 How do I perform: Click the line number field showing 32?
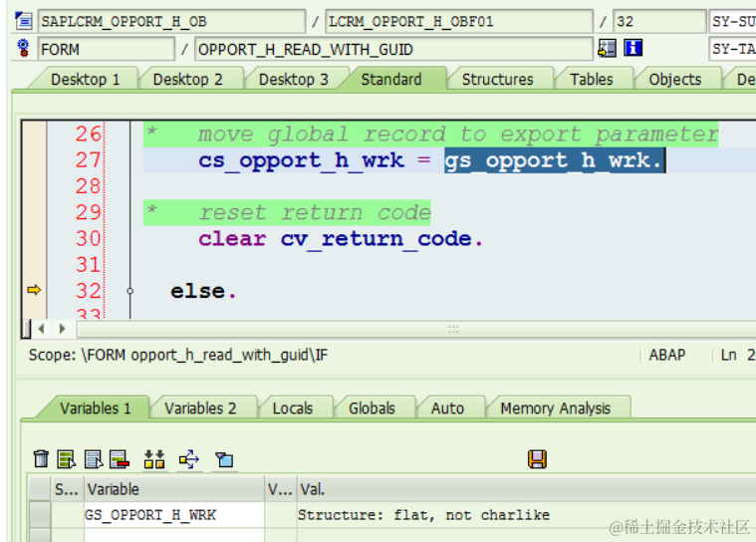(x=659, y=21)
